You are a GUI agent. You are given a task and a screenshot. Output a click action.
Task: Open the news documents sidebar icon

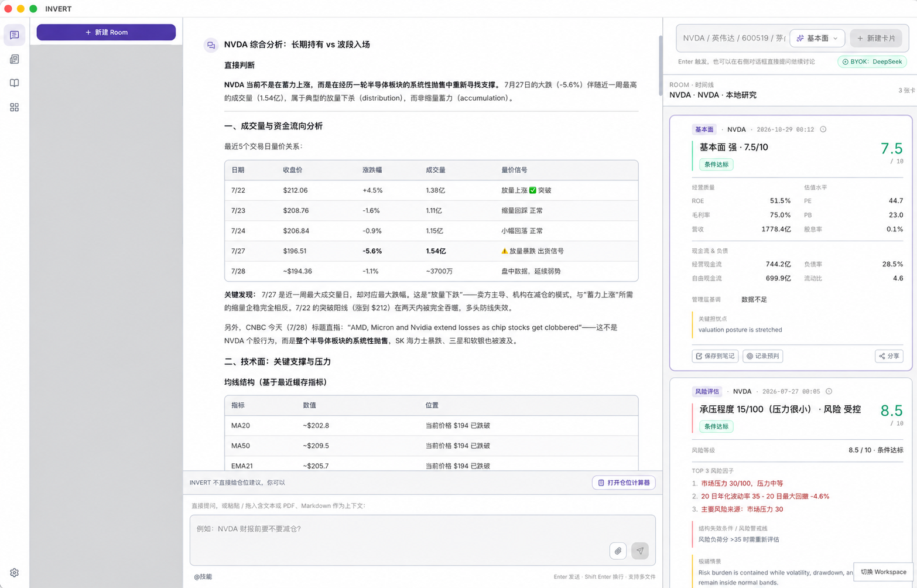(x=15, y=59)
